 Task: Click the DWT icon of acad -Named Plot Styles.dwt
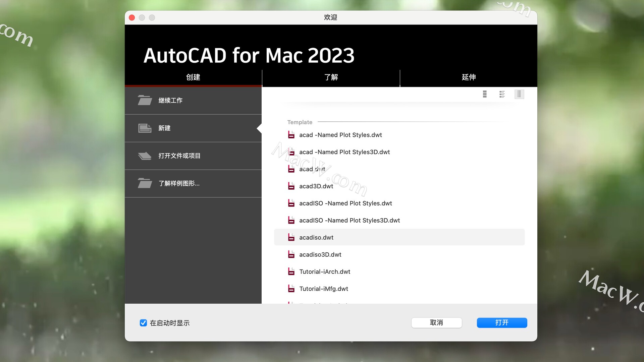pos(291,135)
